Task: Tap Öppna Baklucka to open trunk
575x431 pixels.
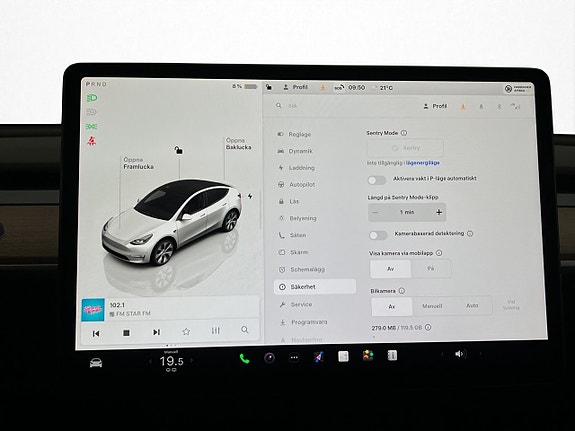Action: tap(238, 144)
